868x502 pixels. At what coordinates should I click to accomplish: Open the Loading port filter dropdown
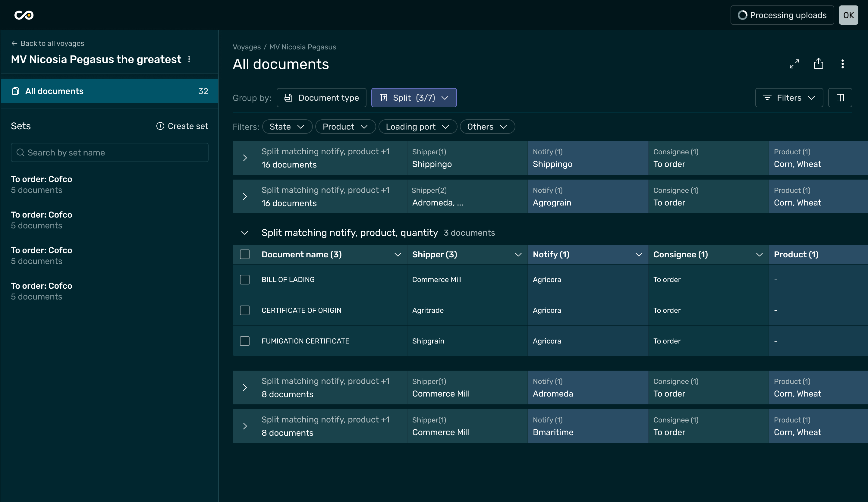[x=417, y=127]
